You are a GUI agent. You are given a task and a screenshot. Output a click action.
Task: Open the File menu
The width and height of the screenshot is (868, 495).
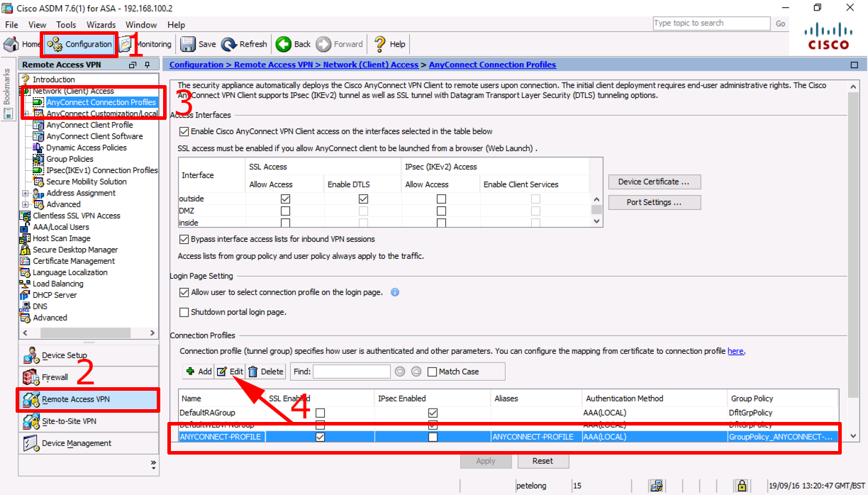pyautogui.click(x=11, y=25)
